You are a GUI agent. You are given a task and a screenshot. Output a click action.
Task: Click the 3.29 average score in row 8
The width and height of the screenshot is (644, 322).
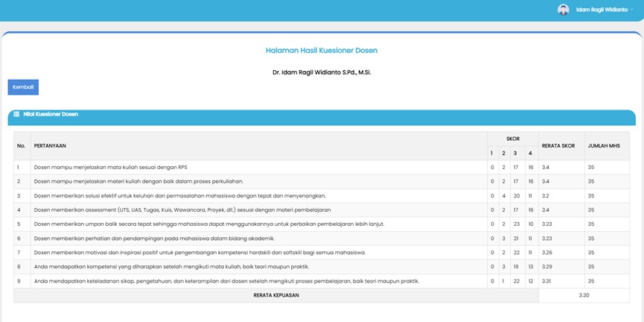(549, 266)
